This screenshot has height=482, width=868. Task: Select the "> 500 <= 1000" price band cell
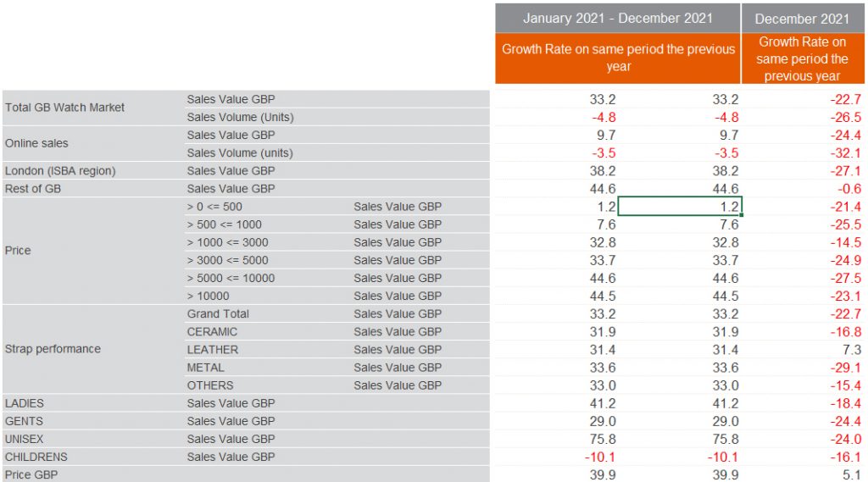coord(225,224)
